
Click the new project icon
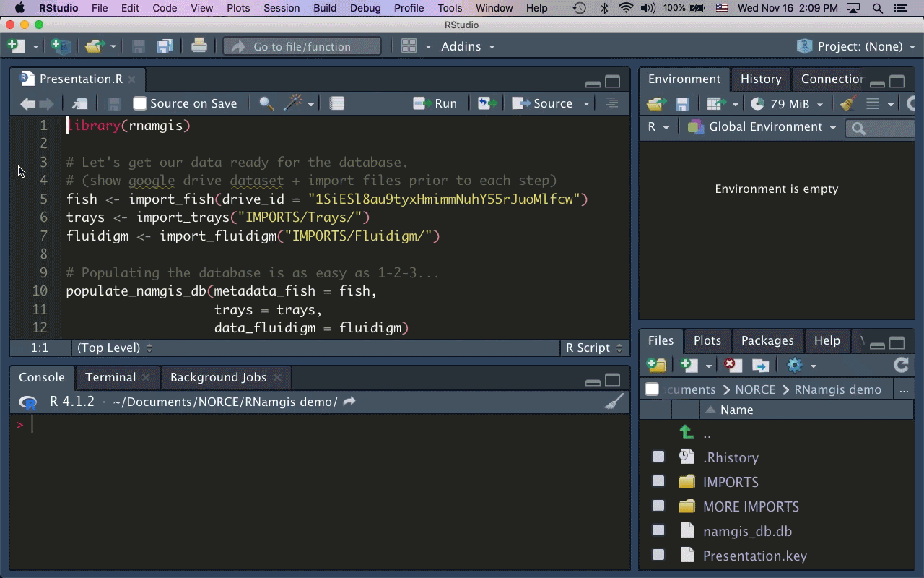pos(61,46)
